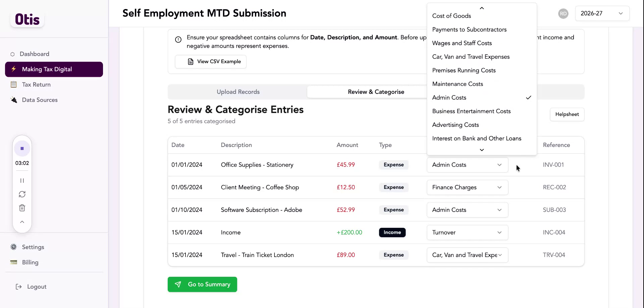Click the Logout link

tap(37, 287)
